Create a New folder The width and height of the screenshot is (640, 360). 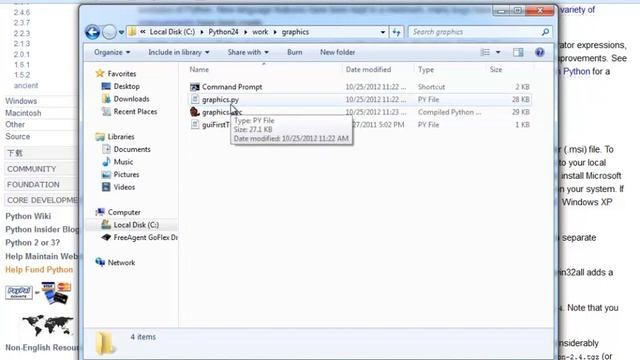[338, 52]
